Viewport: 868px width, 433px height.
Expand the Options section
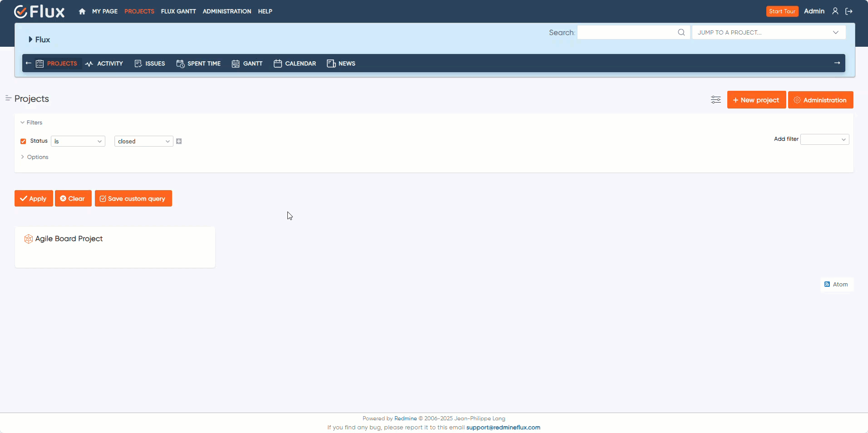pos(35,157)
